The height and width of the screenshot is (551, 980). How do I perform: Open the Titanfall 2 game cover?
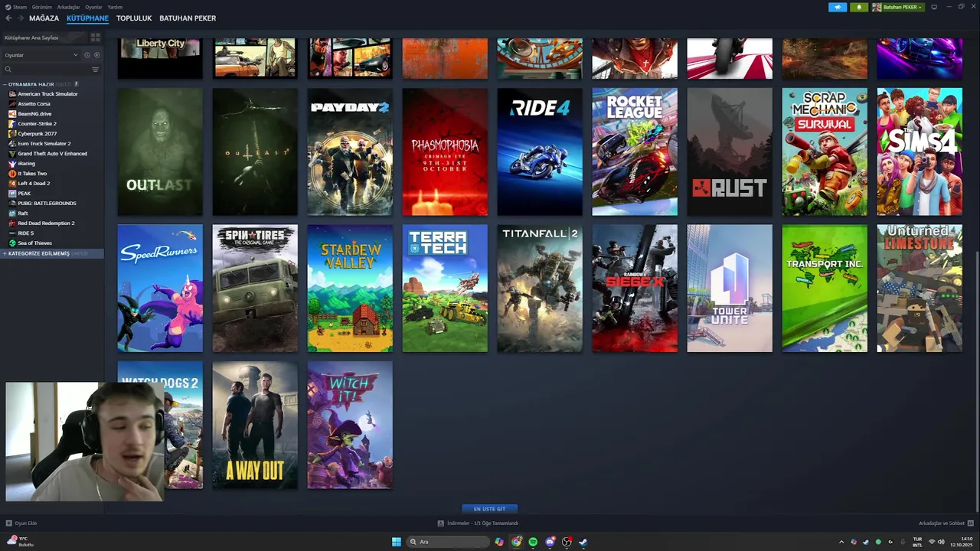(x=540, y=289)
